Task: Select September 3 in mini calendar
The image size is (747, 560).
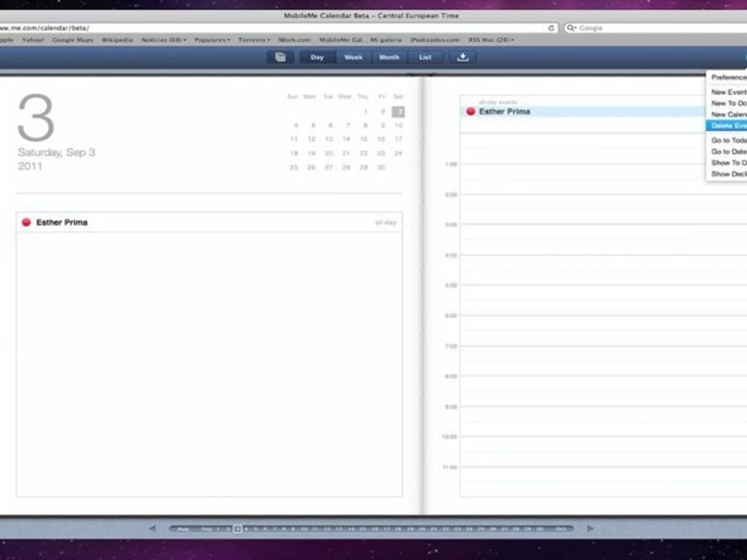Action: 398,111
